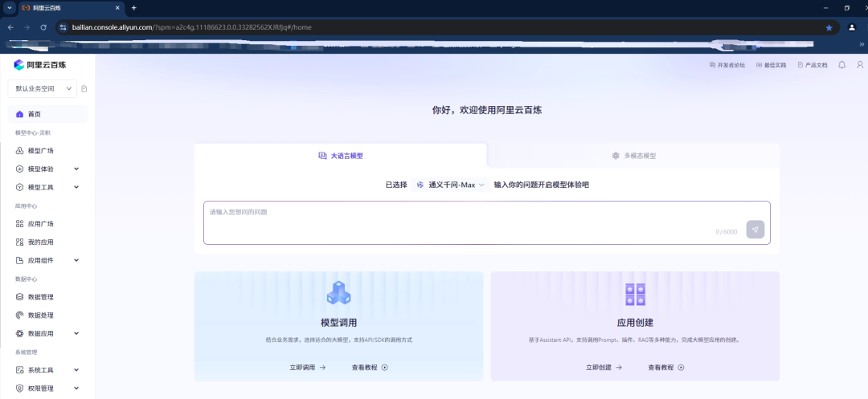Bookmark this page with the star icon

click(829, 27)
